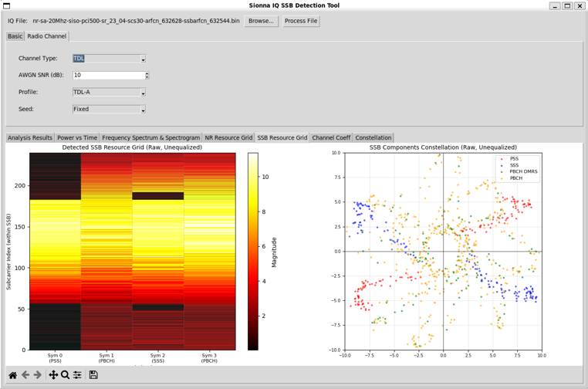The width and height of the screenshot is (588, 389).
Task: Switch to the Basic tab
Action: pos(15,36)
